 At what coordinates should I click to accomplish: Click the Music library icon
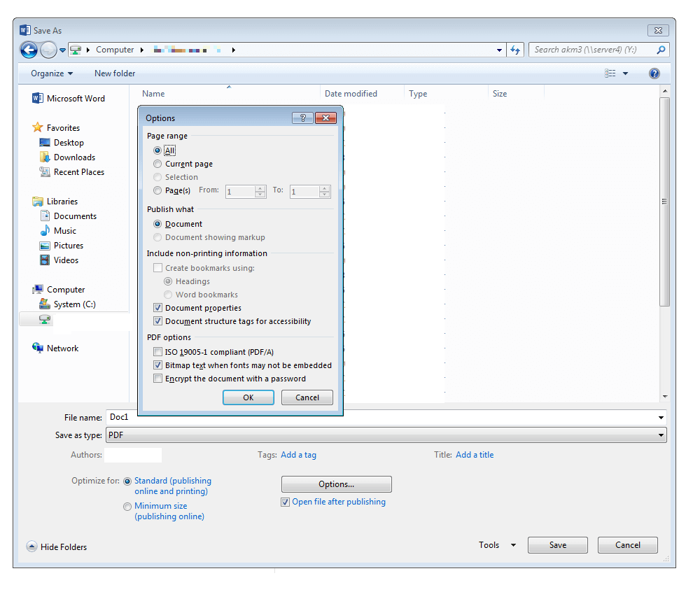coord(45,231)
